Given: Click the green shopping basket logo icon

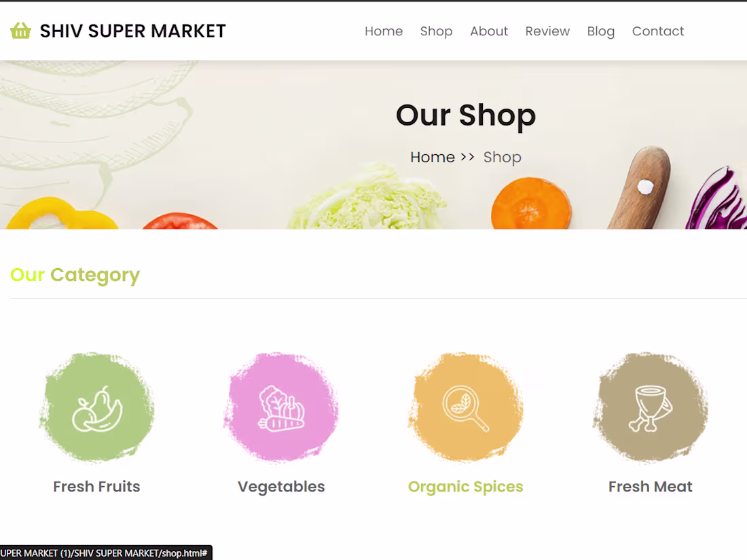Looking at the screenshot, I should [x=20, y=31].
